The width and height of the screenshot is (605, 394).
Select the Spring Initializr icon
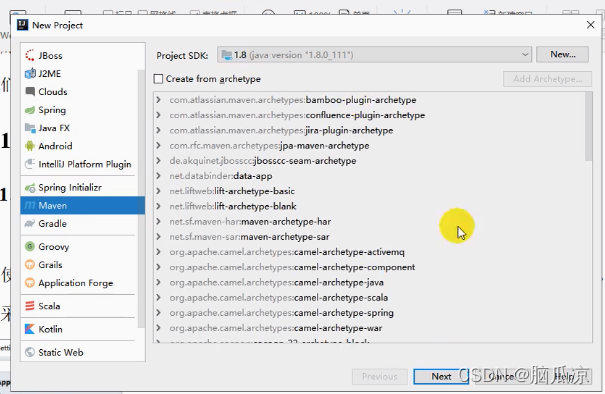tap(30, 188)
